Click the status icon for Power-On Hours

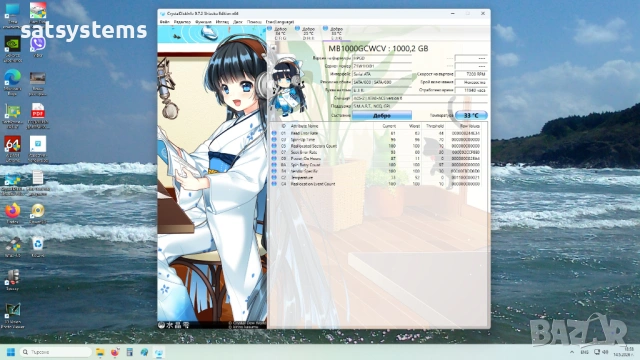274,158
